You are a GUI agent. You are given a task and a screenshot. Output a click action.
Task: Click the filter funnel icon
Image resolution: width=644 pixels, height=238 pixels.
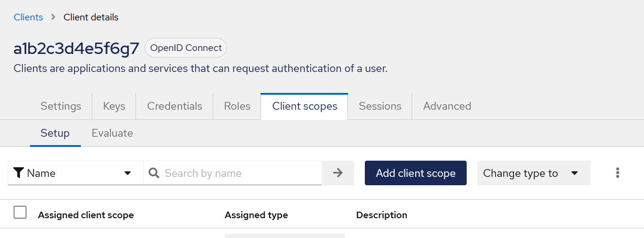pos(18,173)
